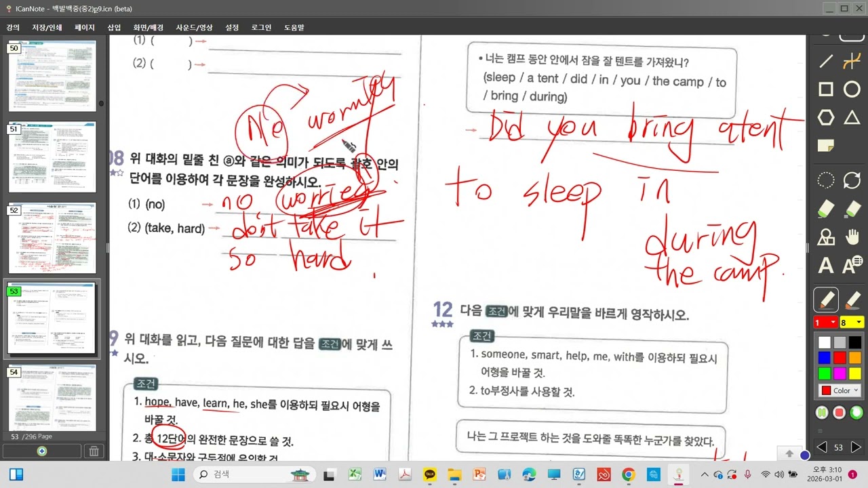Open Word from the taskbar

(x=379, y=474)
